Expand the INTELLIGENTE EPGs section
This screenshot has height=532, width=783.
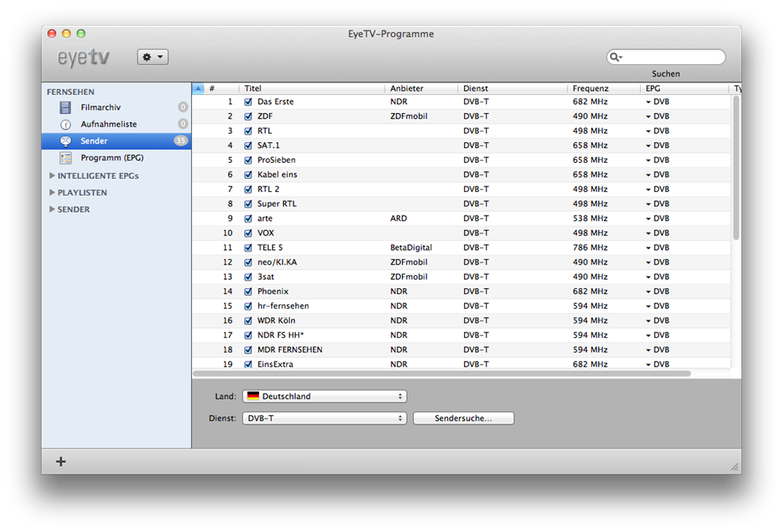pos(52,176)
